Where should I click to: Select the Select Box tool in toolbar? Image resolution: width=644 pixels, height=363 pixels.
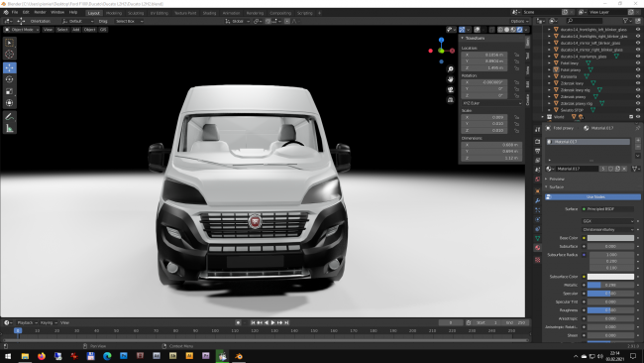[10, 43]
